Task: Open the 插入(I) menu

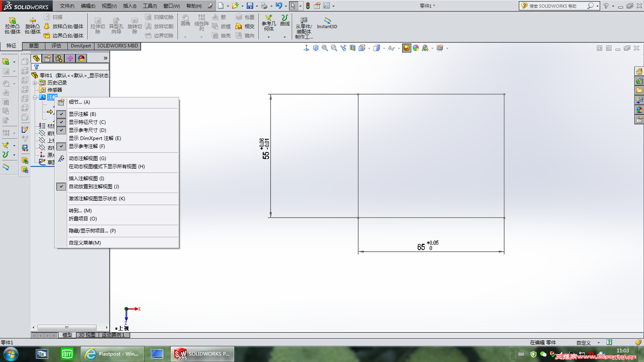Action: pyautogui.click(x=130, y=6)
